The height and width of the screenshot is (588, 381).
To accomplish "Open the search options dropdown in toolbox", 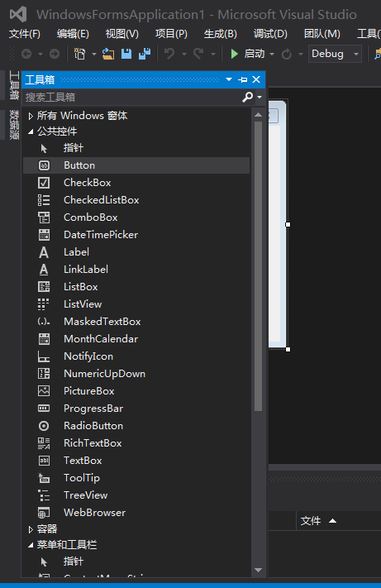I will pyautogui.click(x=260, y=97).
